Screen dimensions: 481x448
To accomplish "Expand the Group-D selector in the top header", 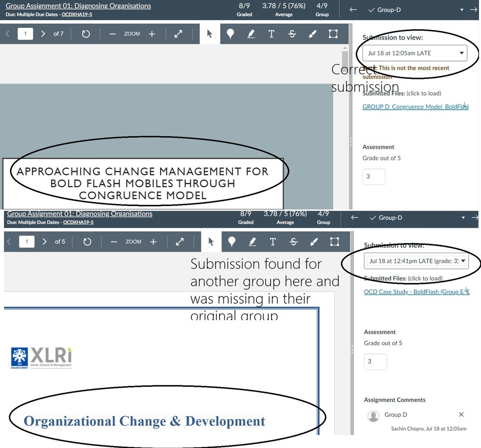I will pyautogui.click(x=462, y=10).
